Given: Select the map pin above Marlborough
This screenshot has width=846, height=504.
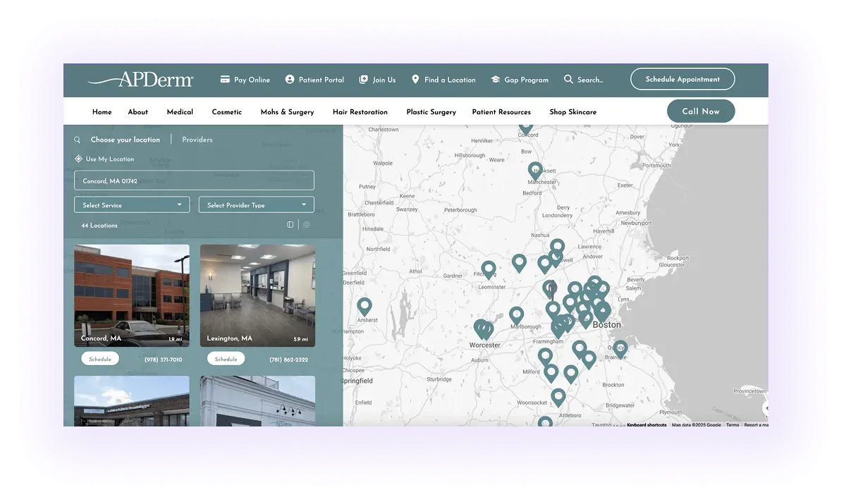Looking at the screenshot, I should pyautogui.click(x=517, y=315).
